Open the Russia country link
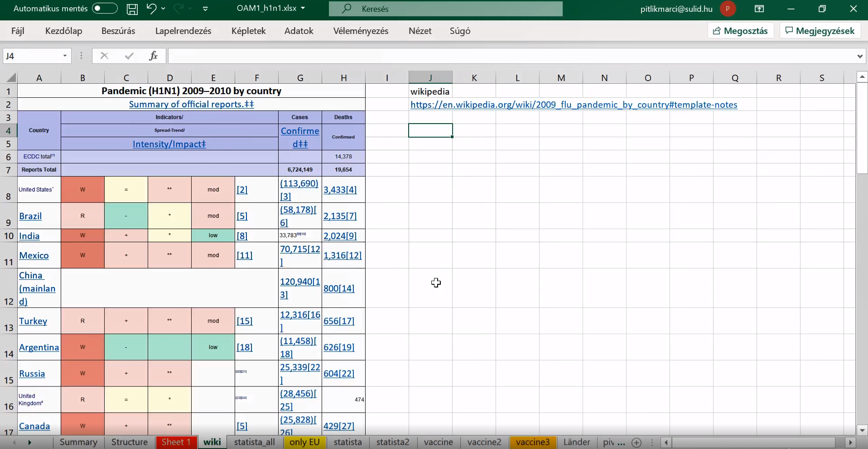 coord(32,373)
